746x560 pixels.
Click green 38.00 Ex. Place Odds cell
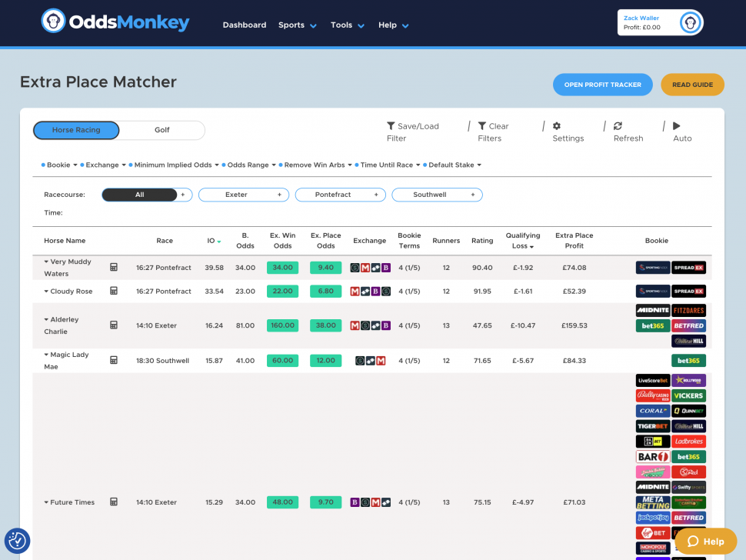(x=325, y=325)
